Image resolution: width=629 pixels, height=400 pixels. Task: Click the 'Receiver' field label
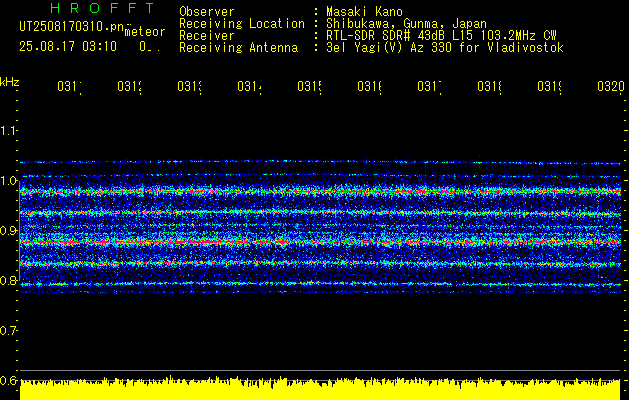tap(207, 36)
